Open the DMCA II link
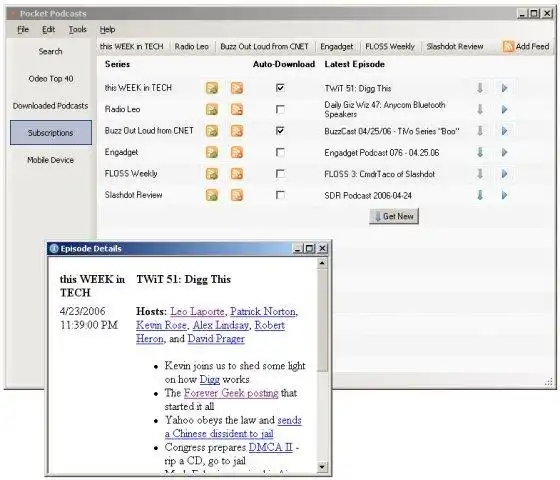This screenshot has width=560, height=480. tap(270, 447)
